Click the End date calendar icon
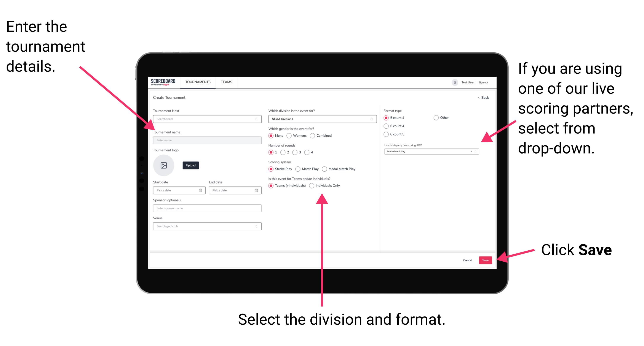This screenshot has height=346, width=644. click(256, 191)
